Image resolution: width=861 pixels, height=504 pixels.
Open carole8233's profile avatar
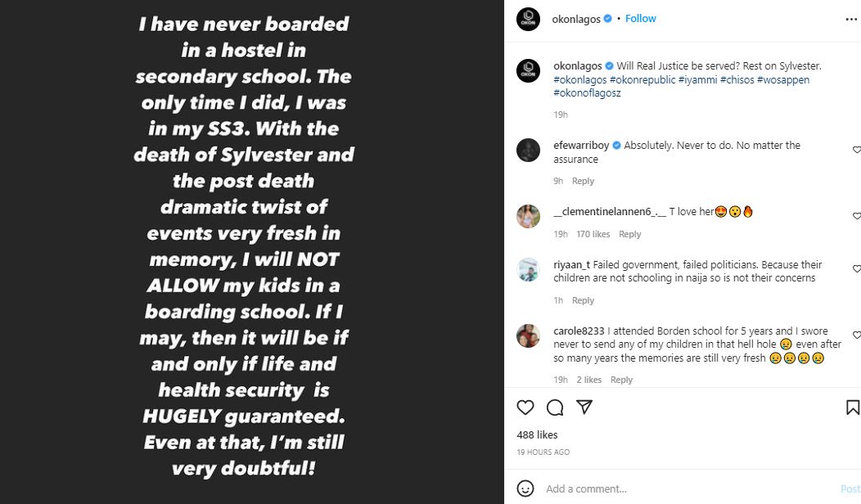pyautogui.click(x=529, y=335)
